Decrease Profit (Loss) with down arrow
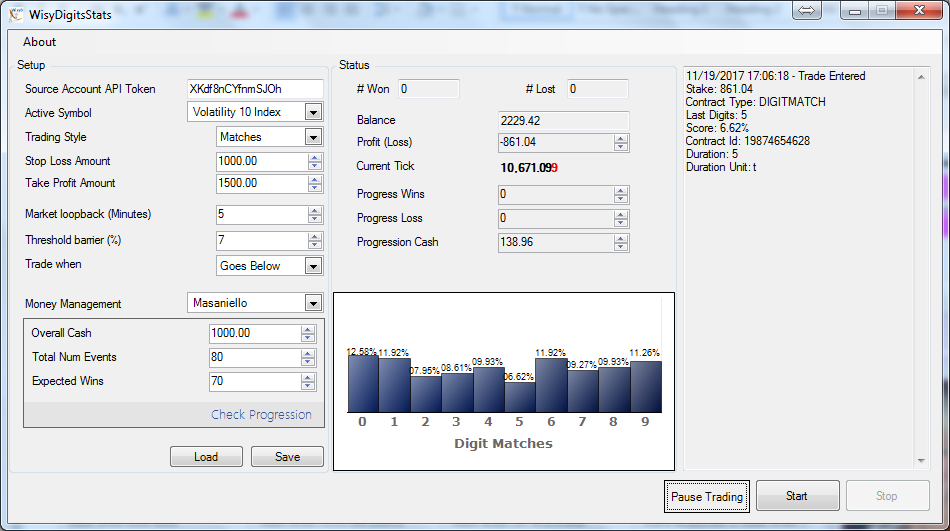 coord(620,147)
